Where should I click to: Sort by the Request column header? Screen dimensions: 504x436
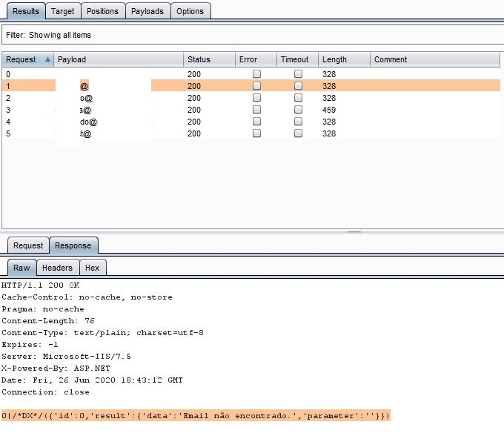point(27,59)
